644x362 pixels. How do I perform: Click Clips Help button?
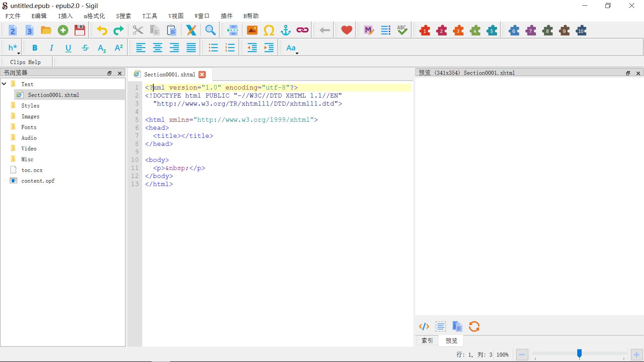(25, 62)
